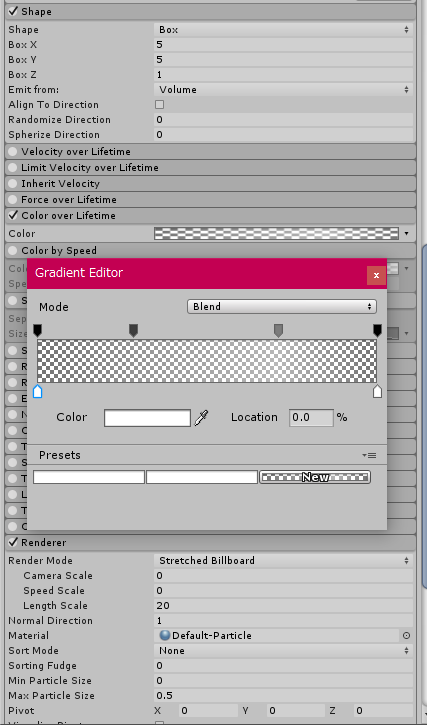The image size is (427, 725).
Task: Open the Shape type dropdown showing Box
Action: coord(283,30)
